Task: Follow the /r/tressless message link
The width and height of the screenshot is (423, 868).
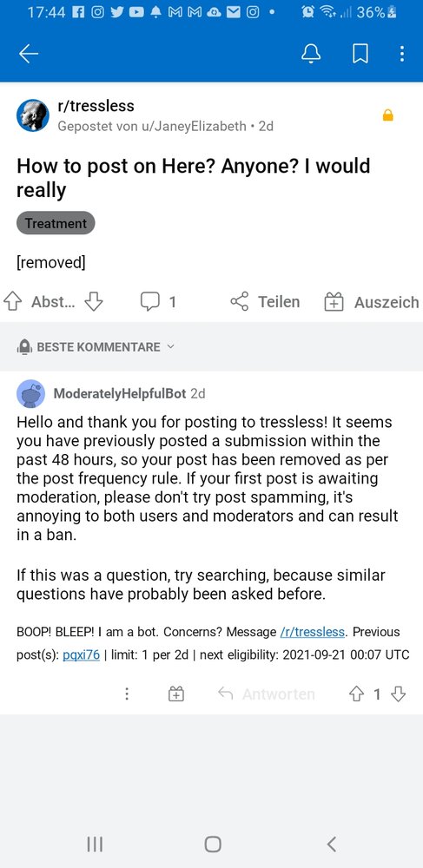Action: point(313,632)
